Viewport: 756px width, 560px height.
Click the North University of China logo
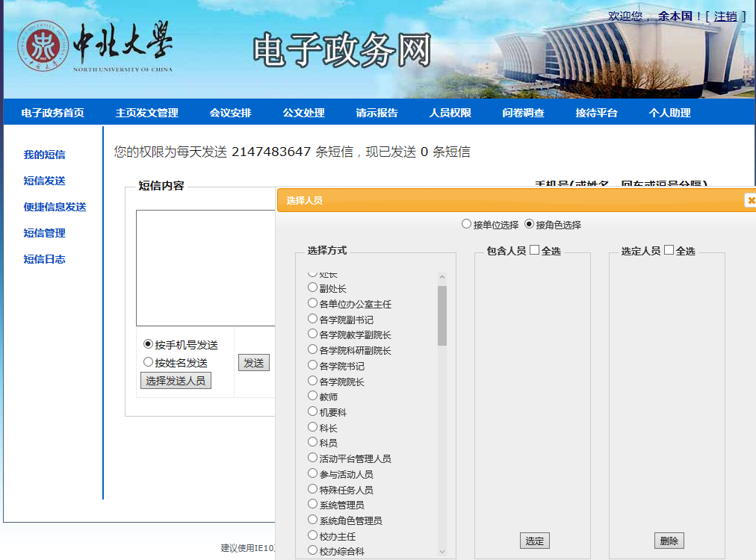pyautogui.click(x=96, y=46)
